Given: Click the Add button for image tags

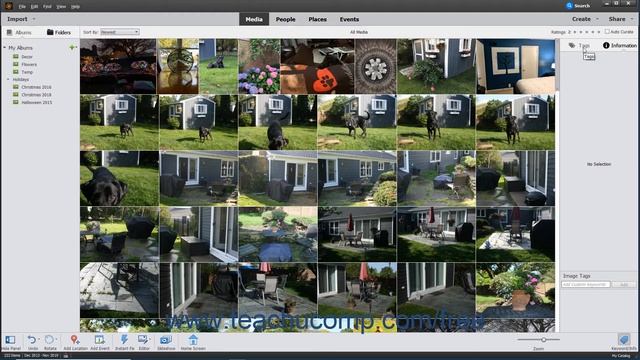Looking at the screenshot, I should (x=624, y=284).
